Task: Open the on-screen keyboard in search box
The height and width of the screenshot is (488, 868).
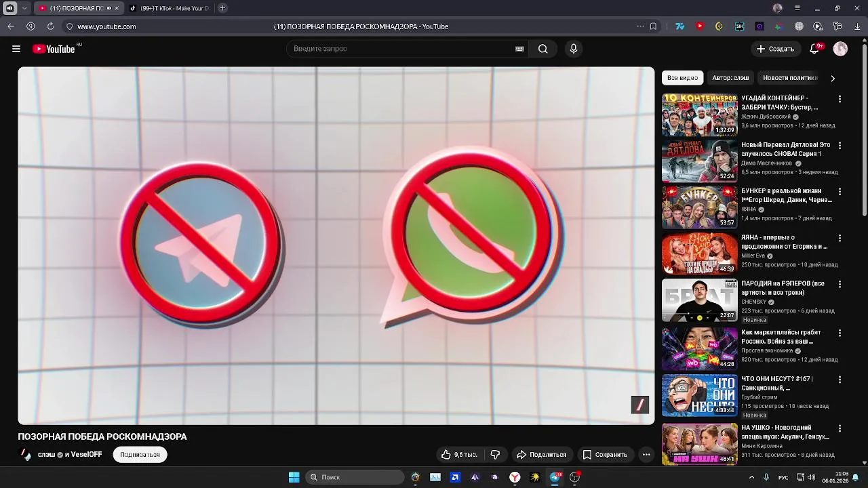Action: tap(519, 49)
